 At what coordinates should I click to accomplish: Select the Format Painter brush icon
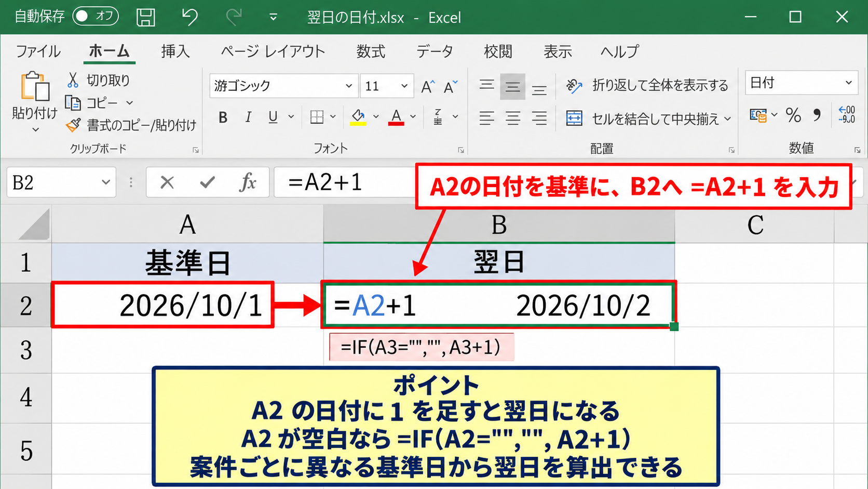[73, 125]
